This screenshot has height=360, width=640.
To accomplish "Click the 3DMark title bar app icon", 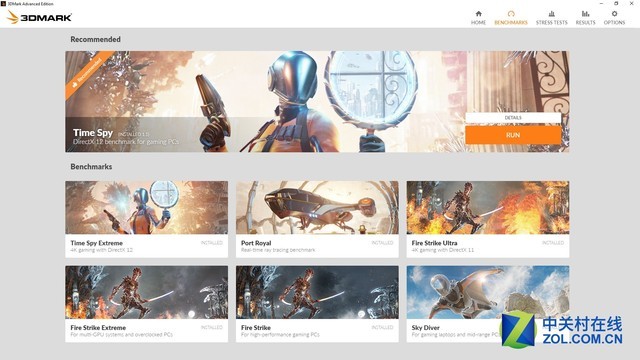I will tap(3, 4).
